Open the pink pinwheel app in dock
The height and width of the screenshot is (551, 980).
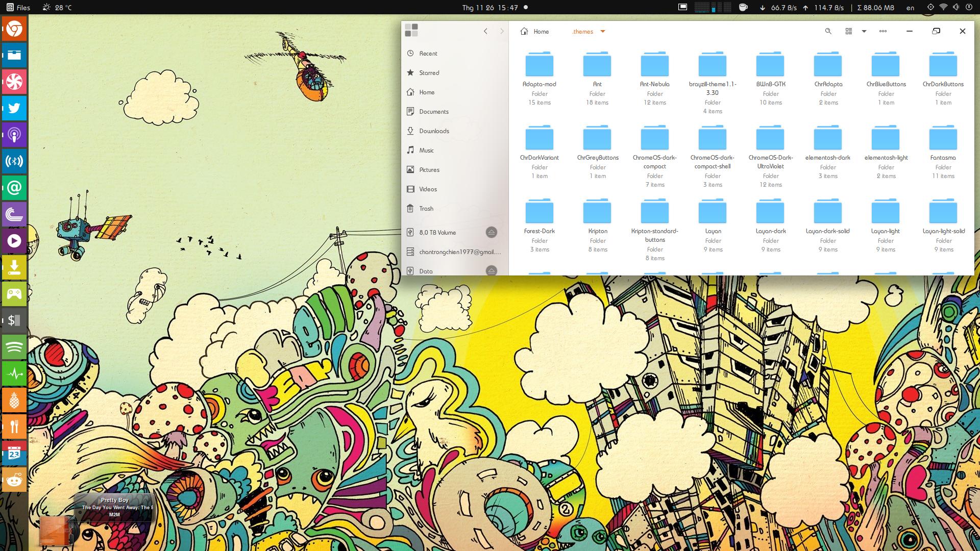(x=14, y=82)
